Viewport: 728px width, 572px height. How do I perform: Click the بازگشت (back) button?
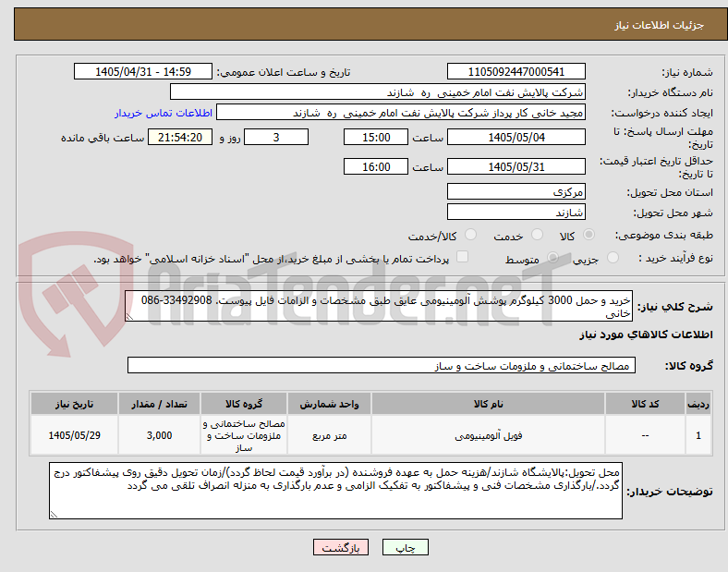point(341,547)
